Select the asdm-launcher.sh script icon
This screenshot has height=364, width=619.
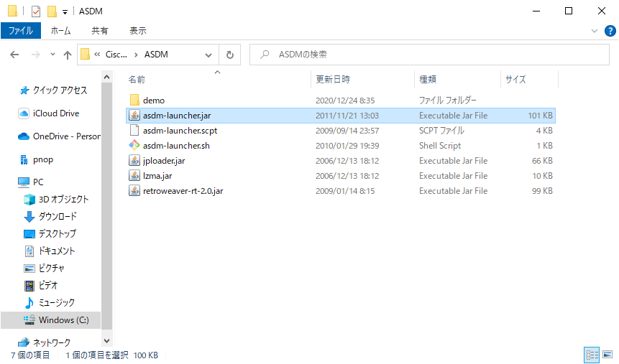[x=134, y=146]
